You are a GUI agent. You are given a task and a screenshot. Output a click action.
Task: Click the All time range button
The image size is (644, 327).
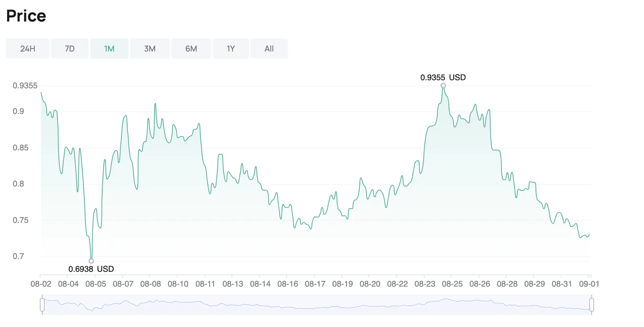point(269,49)
